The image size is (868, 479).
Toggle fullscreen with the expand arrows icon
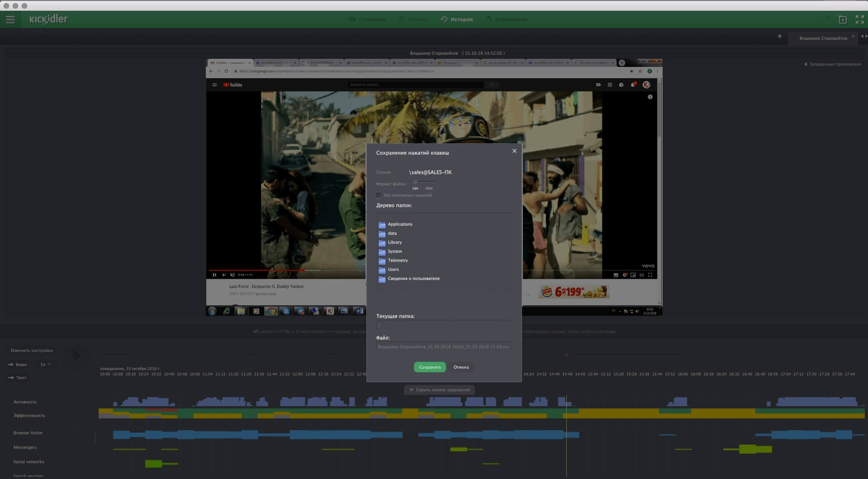[860, 19]
